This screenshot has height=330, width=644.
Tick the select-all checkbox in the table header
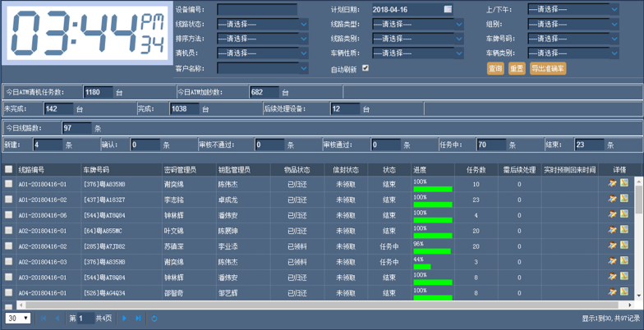9,169
